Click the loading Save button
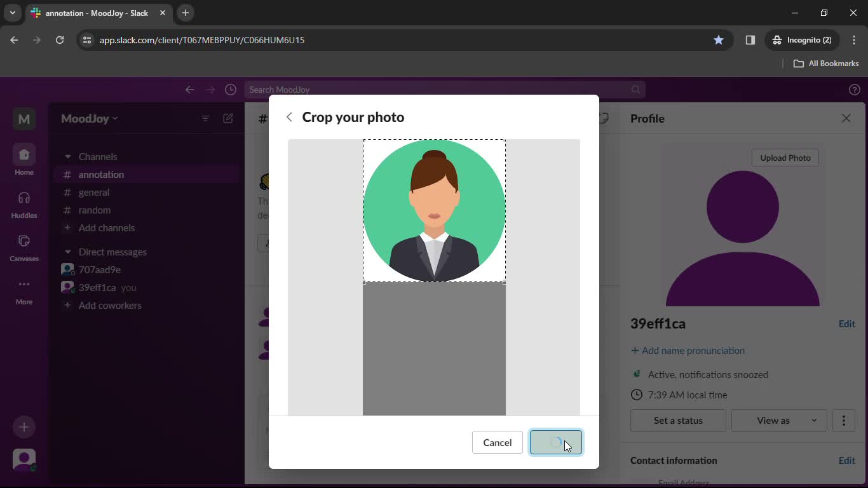The width and height of the screenshot is (868, 488). click(x=556, y=442)
